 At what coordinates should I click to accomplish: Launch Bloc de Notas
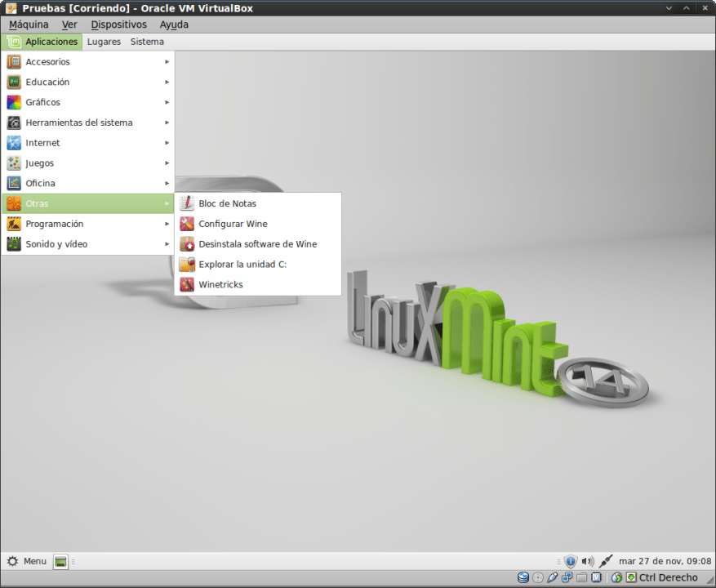(227, 203)
